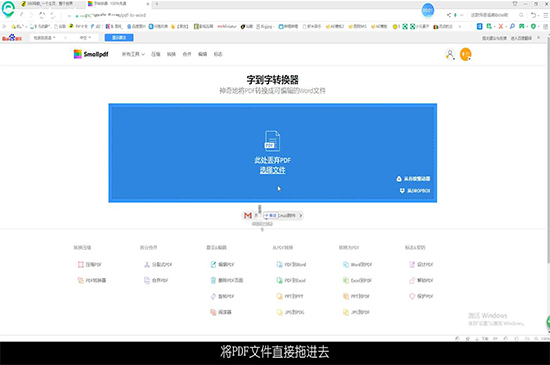The image size is (550, 365).
Task: Open the 编辑PDF tool
Action: [x=222, y=264]
